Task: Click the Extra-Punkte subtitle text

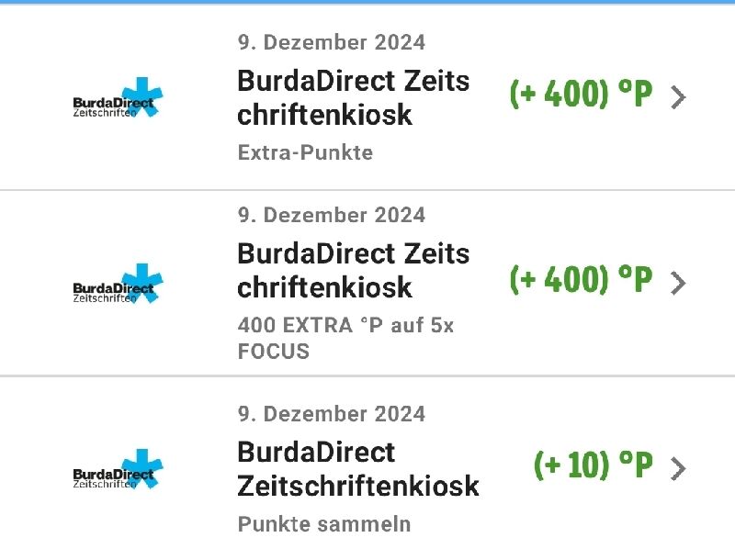Action: pos(305,152)
